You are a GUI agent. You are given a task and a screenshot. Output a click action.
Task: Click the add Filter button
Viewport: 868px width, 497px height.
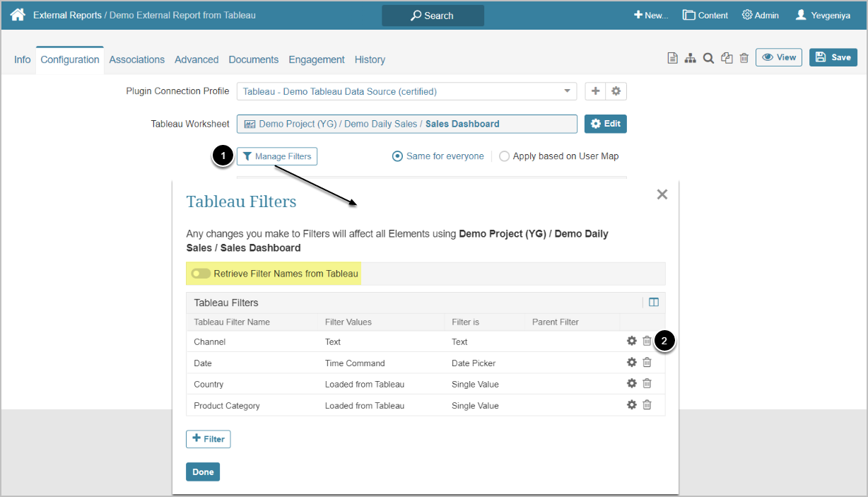point(208,439)
